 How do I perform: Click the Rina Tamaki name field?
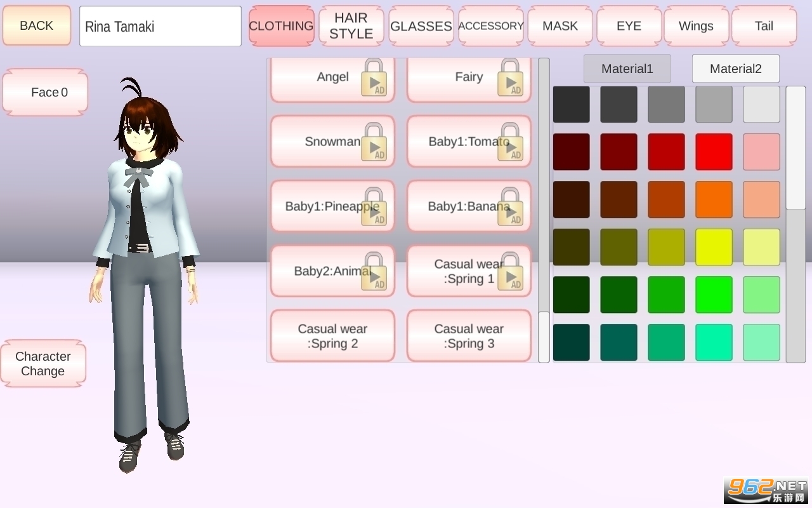point(160,26)
